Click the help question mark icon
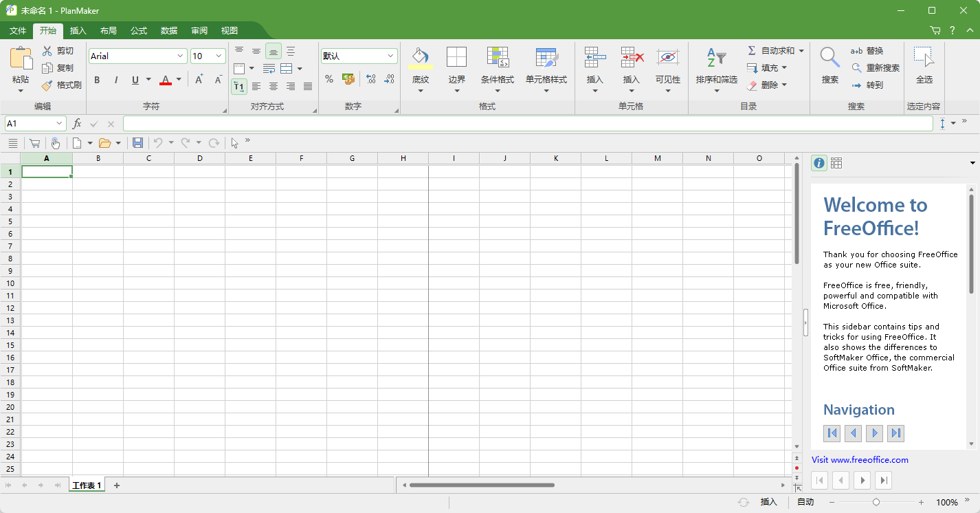980x513 pixels. pos(953,30)
